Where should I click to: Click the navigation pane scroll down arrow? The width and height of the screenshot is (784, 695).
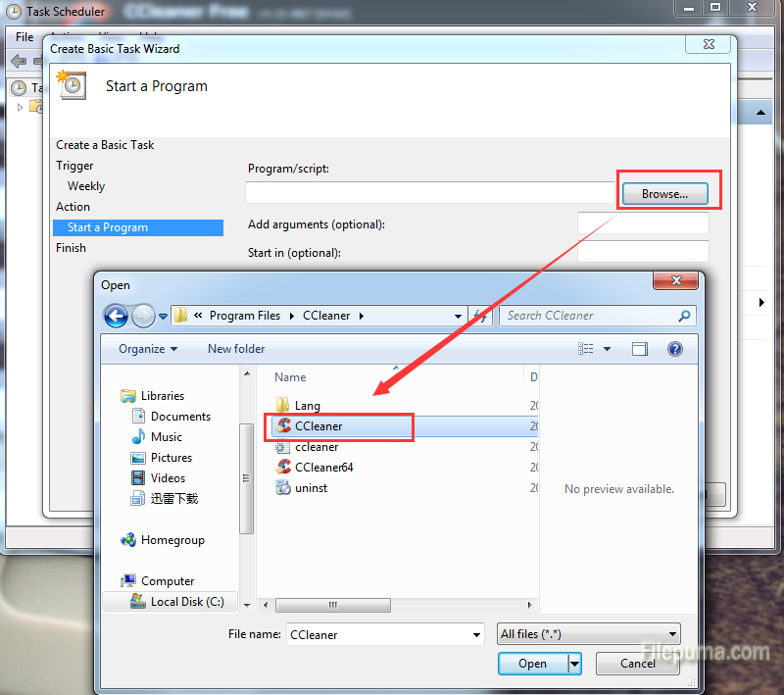coord(247,605)
